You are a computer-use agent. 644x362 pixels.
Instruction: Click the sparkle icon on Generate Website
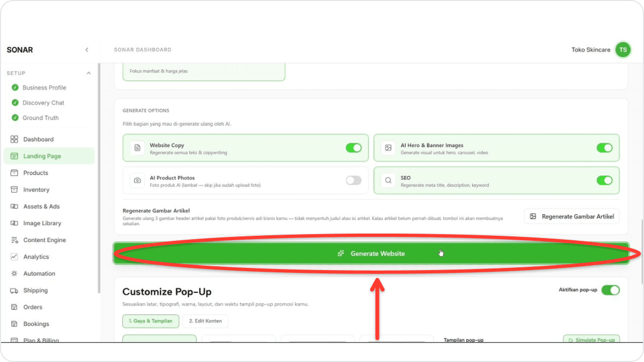point(341,254)
